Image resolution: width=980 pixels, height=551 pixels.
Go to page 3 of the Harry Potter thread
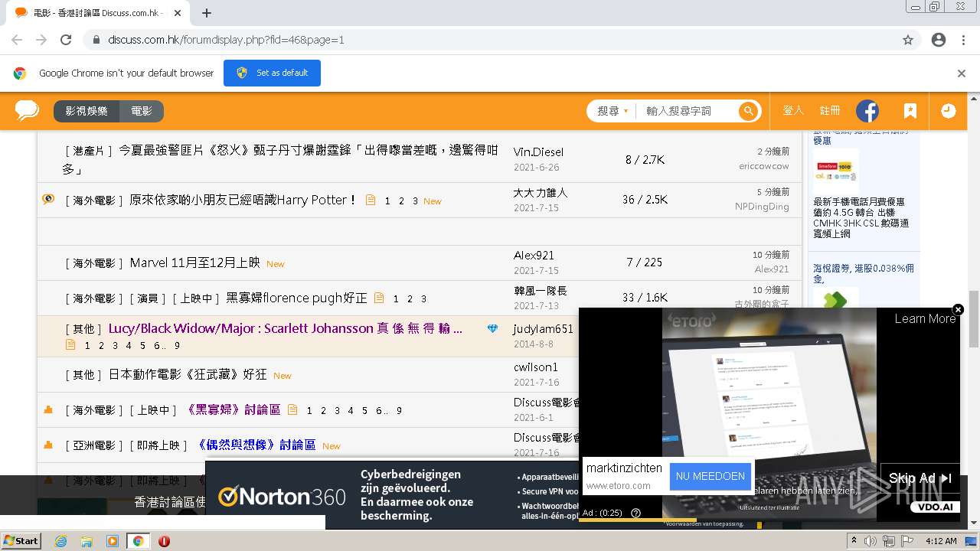(415, 201)
